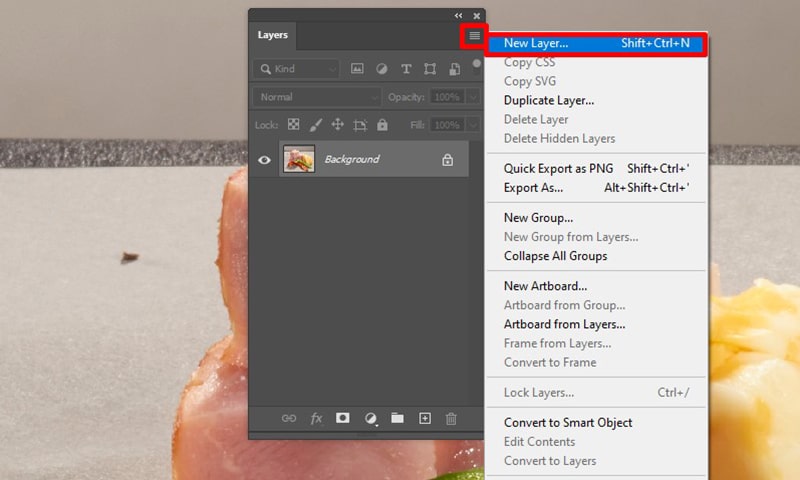
Task: Toggle prevent artboard auto-nesting lock
Action: pos(360,125)
